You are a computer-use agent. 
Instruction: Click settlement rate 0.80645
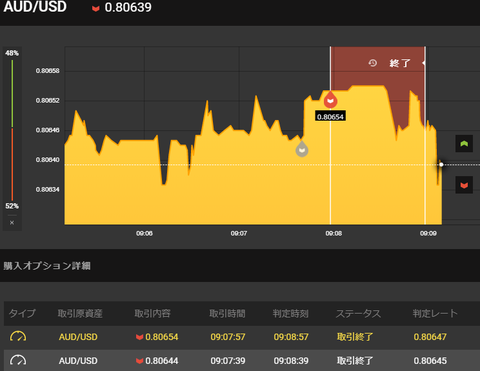[x=430, y=361]
